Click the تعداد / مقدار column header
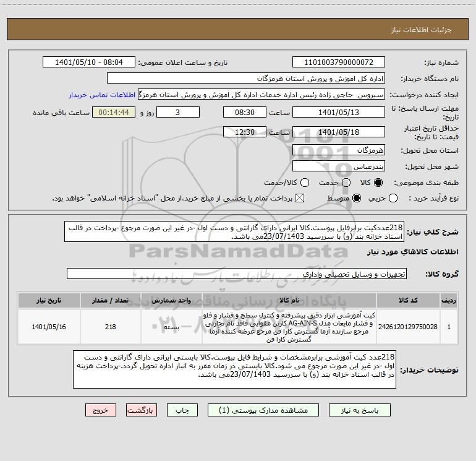This screenshot has width=476, height=461. pos(111,300)
